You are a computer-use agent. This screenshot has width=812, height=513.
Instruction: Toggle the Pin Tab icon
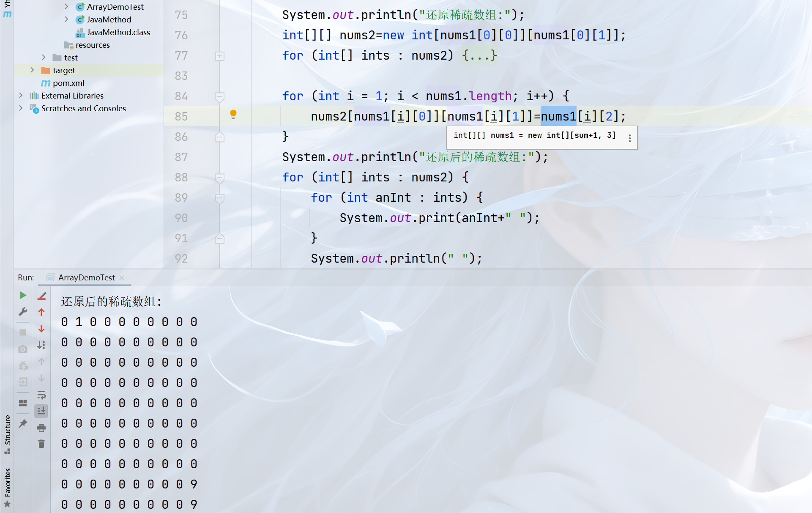pyautogui.click(x=23, y=423)
